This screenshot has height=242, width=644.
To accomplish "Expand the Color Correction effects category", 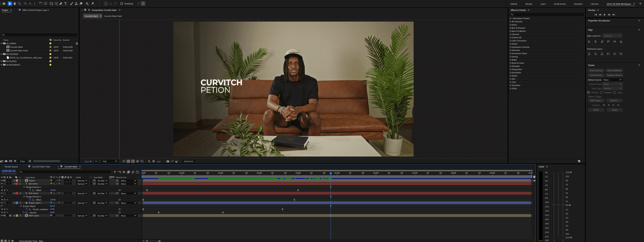I will [510, 41].
